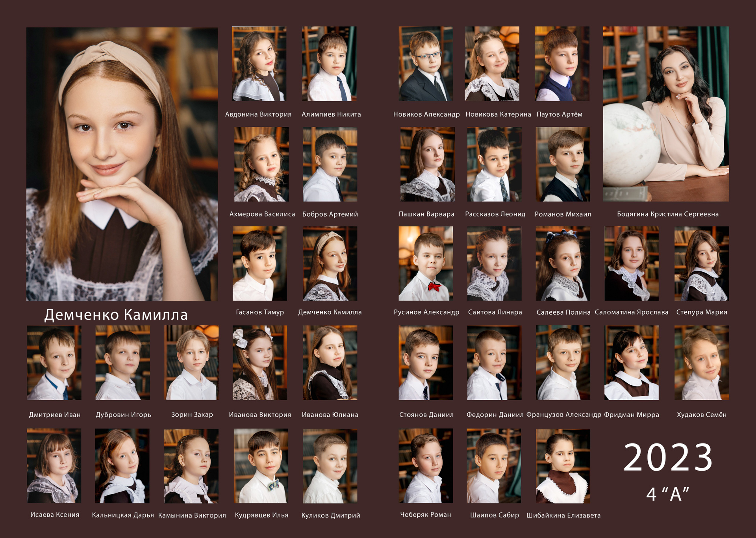Select teacher Бодягина Кристина Сергеевна's photo
Viewport: 756px width, 538px height.
coord(665,114)
